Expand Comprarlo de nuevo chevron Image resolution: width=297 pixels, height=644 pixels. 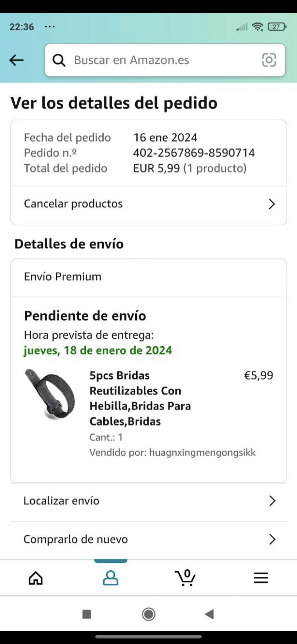[x=272, y=539]
